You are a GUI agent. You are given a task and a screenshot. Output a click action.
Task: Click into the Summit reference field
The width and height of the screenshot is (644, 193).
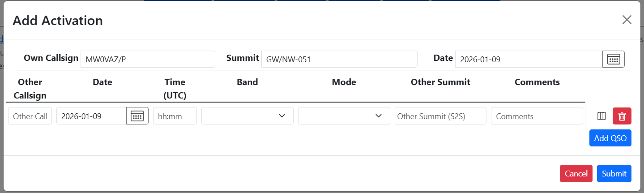coord(339,59)
